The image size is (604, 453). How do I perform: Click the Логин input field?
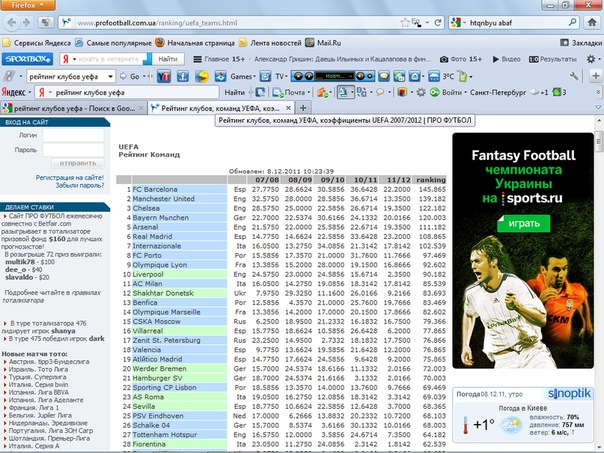[74, 133]
